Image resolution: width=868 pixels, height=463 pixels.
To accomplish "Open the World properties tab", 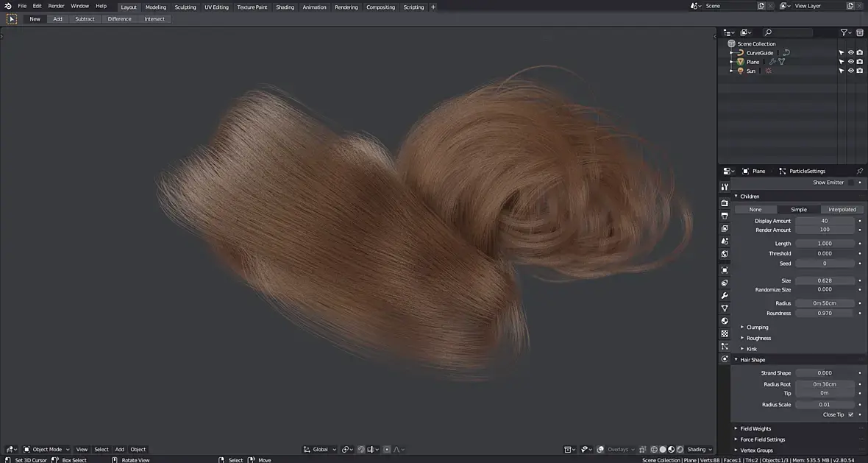I will coord(725,254).
